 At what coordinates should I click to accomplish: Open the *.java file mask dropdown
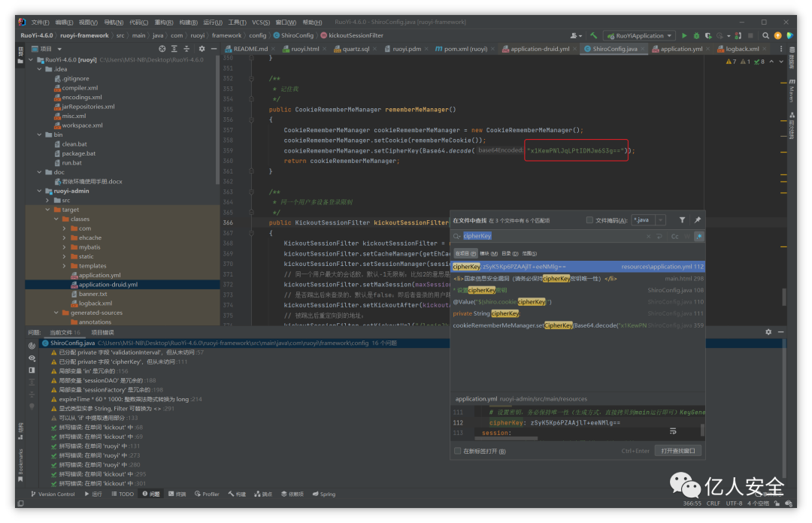coord(661,220)
